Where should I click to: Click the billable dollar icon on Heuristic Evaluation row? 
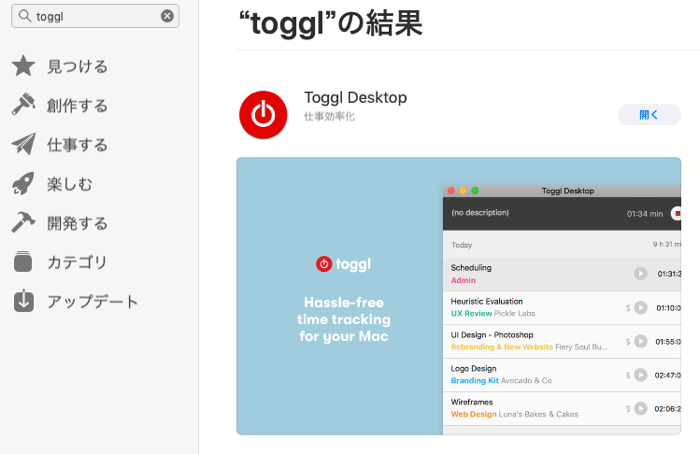tap(628, 308)
